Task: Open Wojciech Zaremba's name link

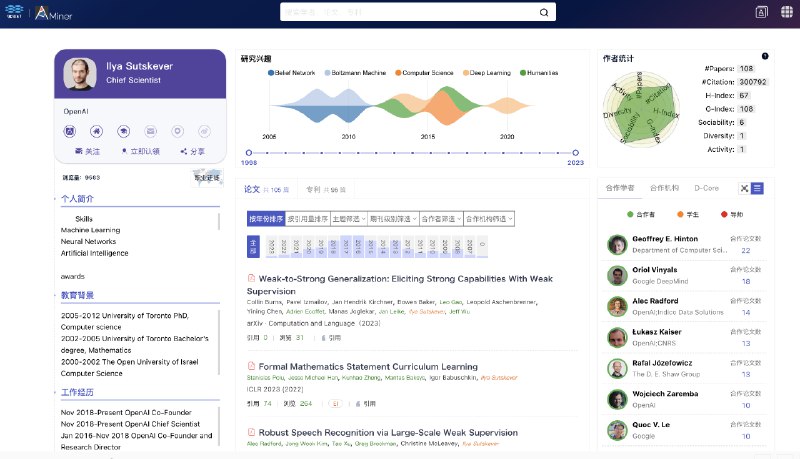Action: point(665,394)
